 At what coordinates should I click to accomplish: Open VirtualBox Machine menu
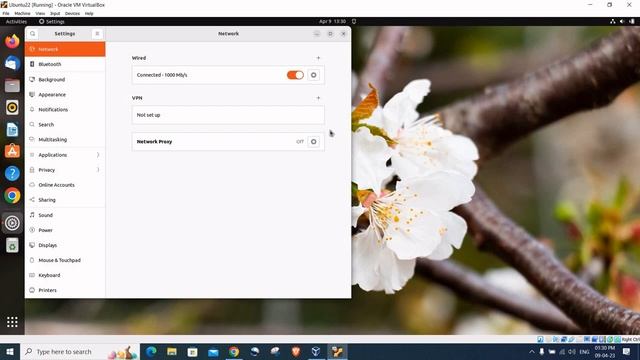coord(22,13)
